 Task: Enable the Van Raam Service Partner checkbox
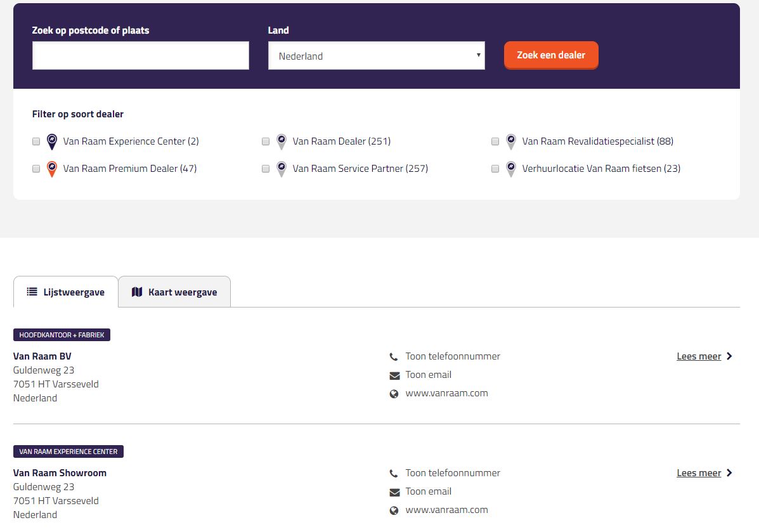(x=265, y=169)
